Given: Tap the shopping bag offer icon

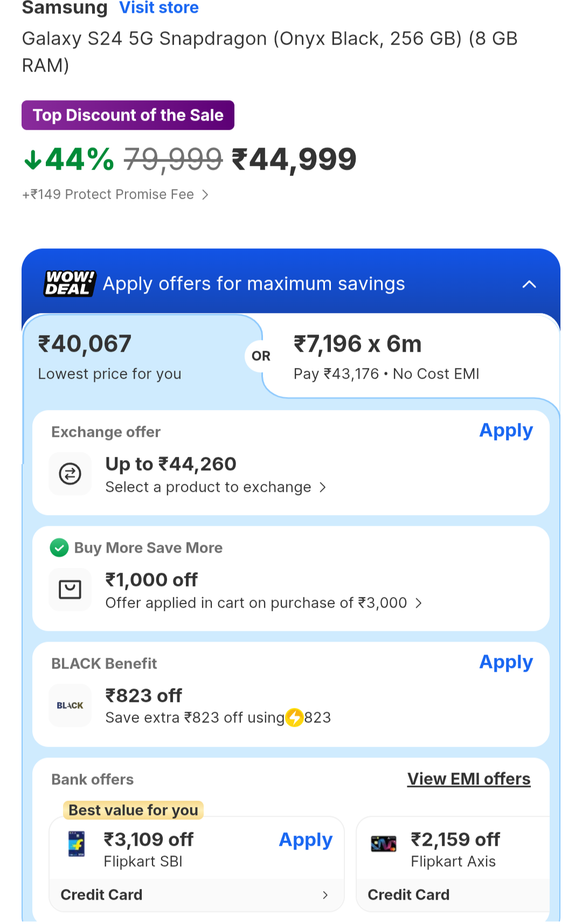Looking at the screenshot, I should click(x=70, y=589).
